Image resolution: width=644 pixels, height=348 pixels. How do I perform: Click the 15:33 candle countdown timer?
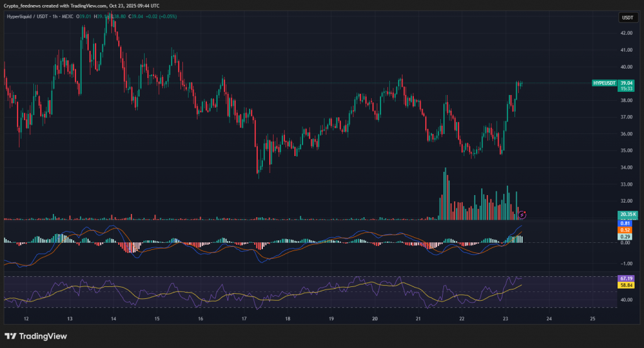tap(626, 89)
